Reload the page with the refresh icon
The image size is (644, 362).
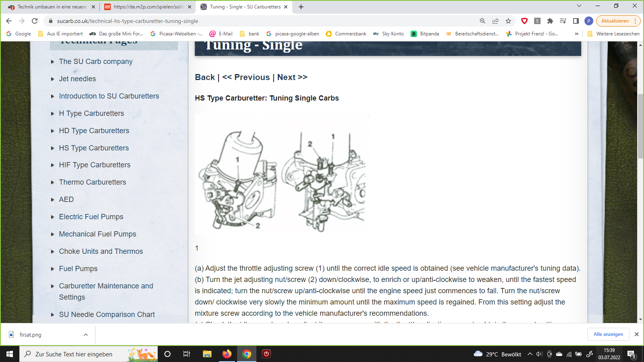pos(35,21)
